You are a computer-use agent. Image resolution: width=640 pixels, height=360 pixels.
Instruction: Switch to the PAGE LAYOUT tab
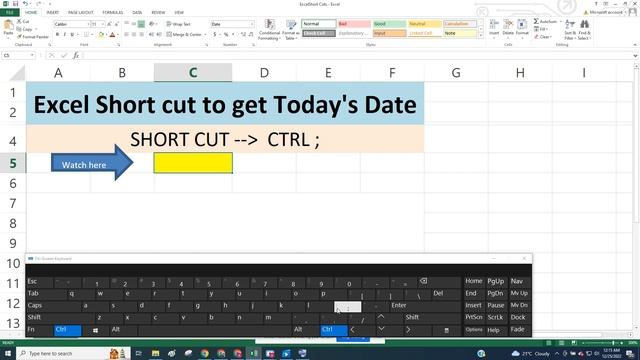pos(80,13)
